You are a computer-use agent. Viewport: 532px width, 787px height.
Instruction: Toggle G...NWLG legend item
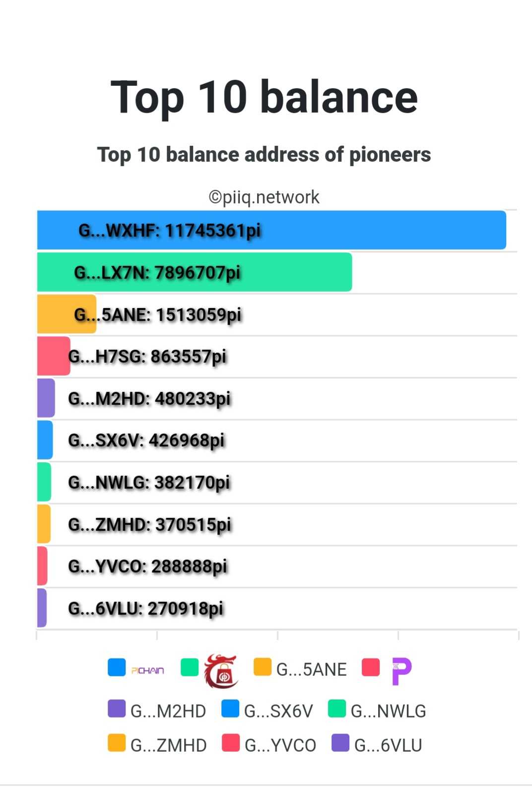pos(377,710)
